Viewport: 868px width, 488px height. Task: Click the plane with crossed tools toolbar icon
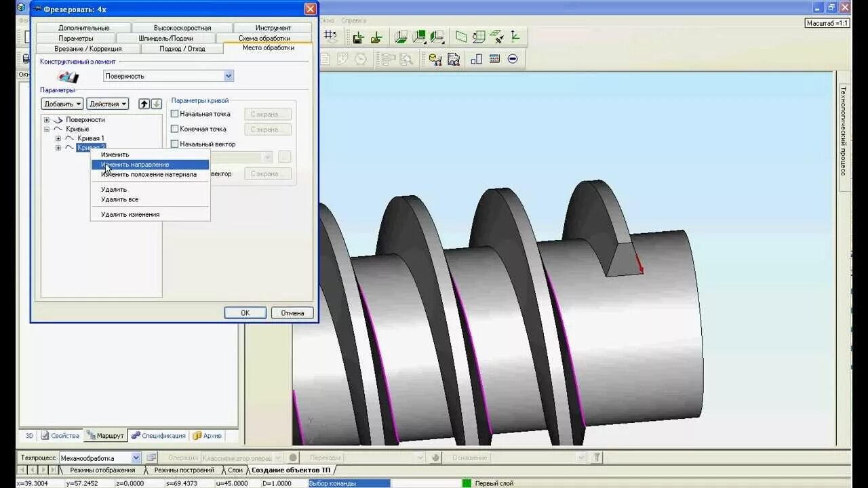tap(497, 37)
